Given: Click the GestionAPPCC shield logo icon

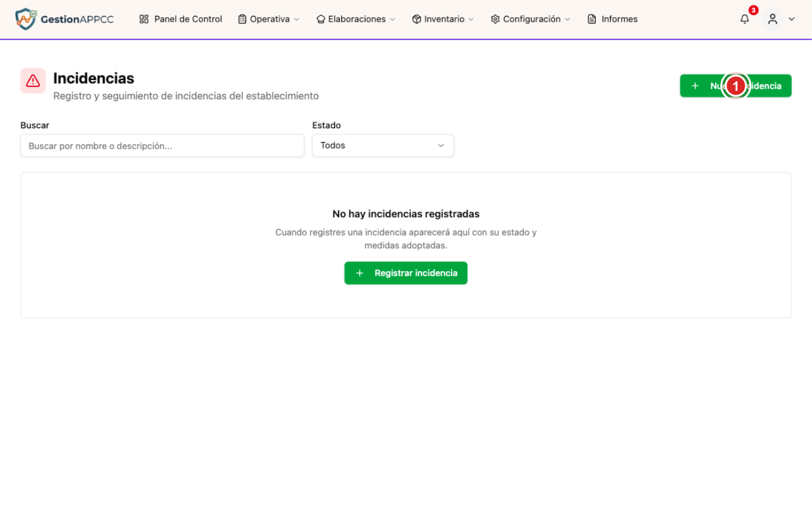Looking at the screenshot, I should tap(26, 19).
